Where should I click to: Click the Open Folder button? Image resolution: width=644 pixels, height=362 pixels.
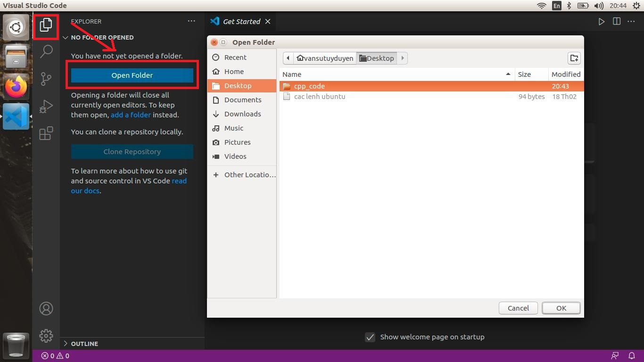(132, 75)
